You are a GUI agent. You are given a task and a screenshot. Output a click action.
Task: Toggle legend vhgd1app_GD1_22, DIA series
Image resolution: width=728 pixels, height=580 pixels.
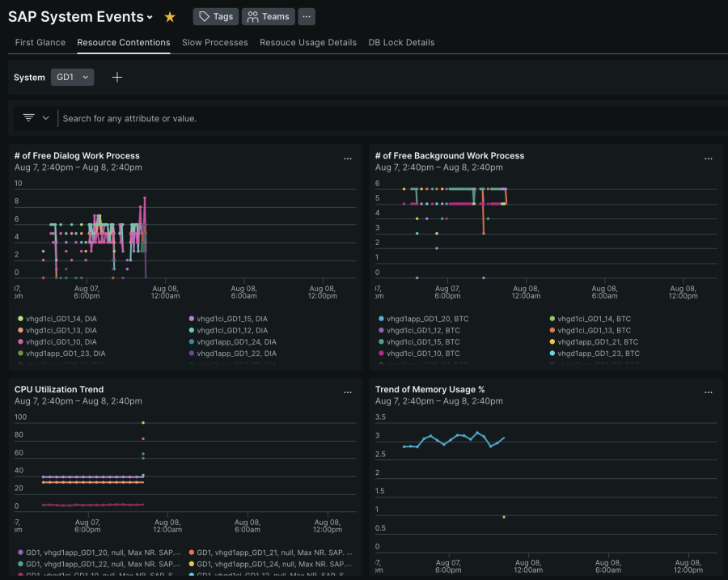click(233, 354)
